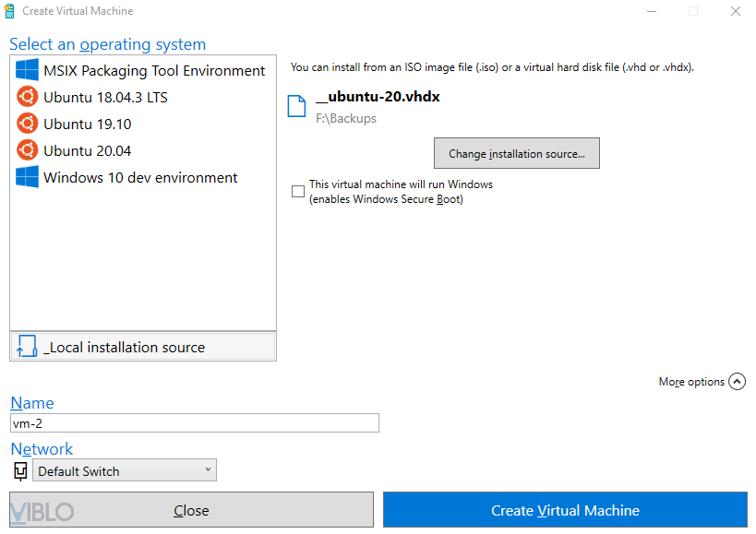Click the __ubuntu-20.vhdx file icon
This screenshot has width=756, height=534.
coord(296,106)
